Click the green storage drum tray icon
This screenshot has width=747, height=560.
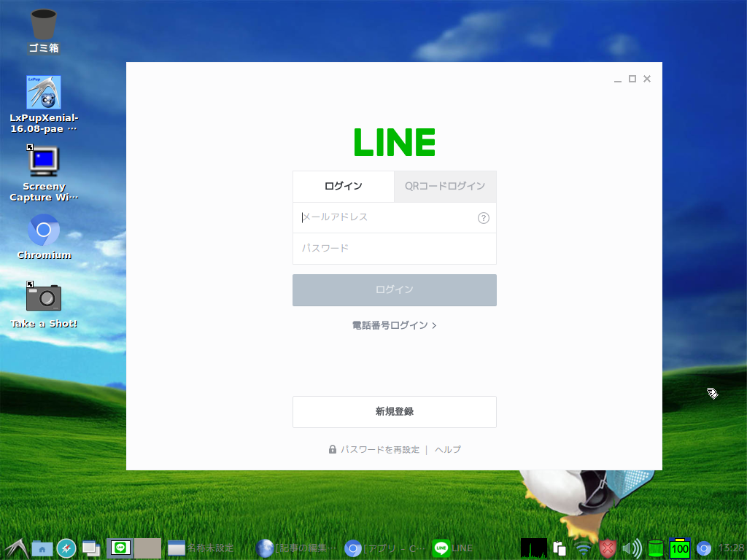(x=656, y=548)
